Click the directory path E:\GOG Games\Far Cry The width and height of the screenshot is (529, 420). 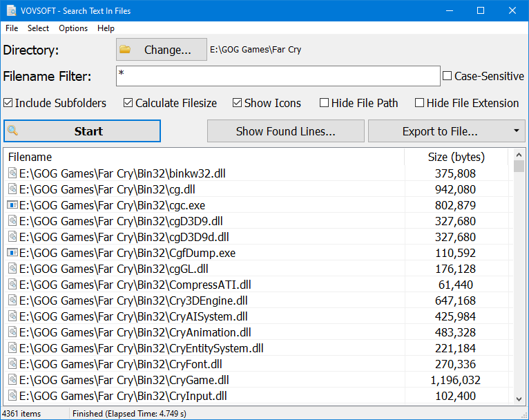(256, 50)
